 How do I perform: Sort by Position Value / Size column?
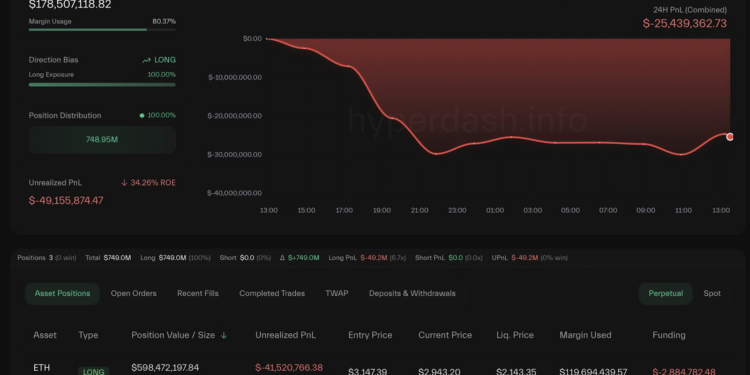click(173, 335)
